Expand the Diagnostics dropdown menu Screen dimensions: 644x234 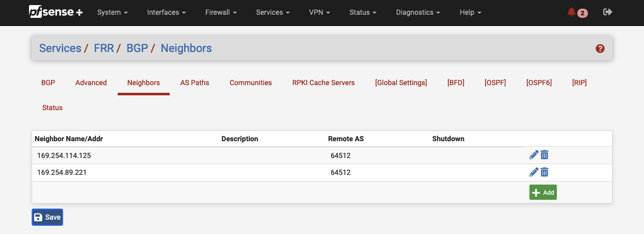[418, 12]
